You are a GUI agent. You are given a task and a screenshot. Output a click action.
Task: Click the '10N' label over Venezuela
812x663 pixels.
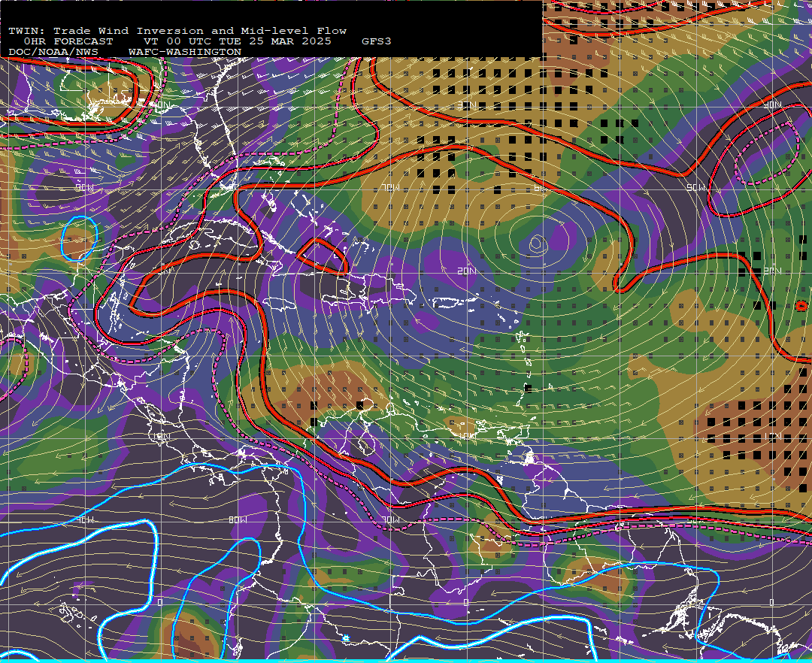pyautogui.click(x=467, y=436)
